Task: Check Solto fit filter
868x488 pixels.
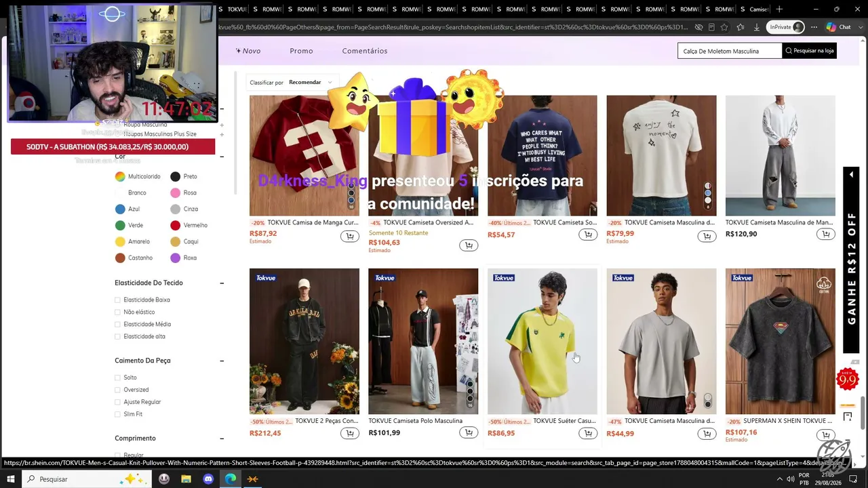Action: (x=117, y=378)
